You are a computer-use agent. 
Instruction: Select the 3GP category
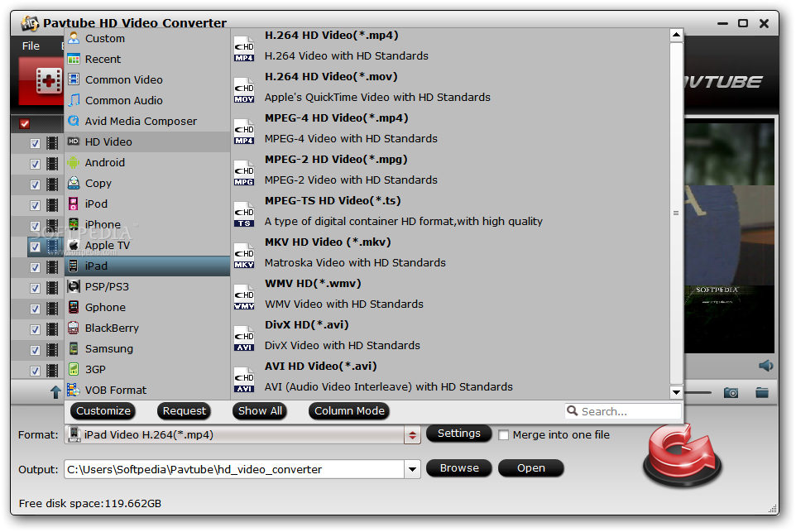point(147,370)
